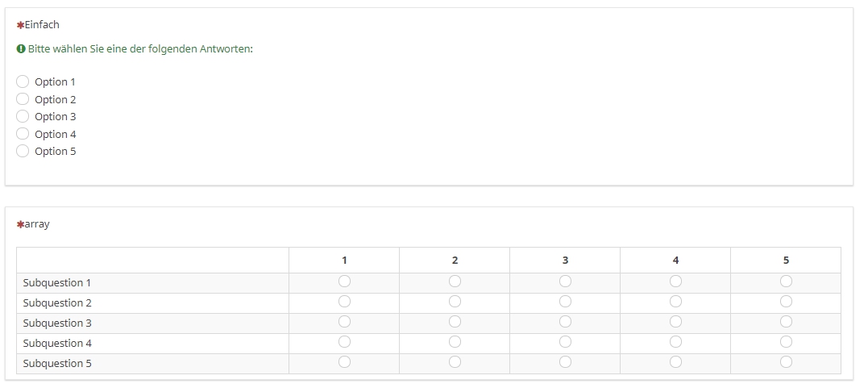Choose column 4 for Subquestion 4

point(675,342)
